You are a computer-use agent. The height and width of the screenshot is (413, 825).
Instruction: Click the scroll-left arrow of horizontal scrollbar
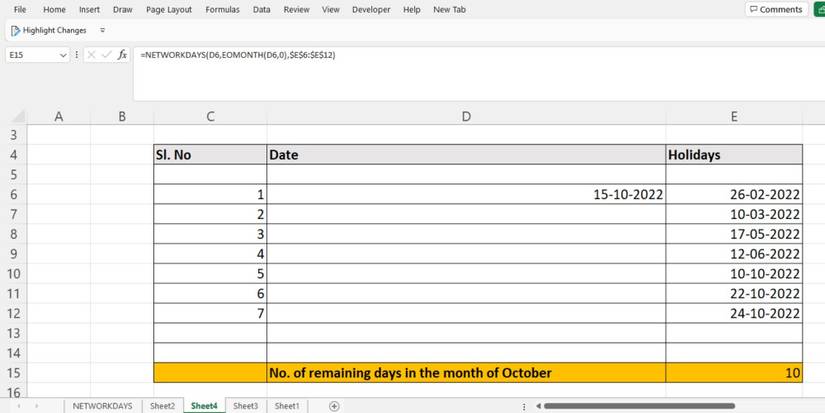click(539, 406)
